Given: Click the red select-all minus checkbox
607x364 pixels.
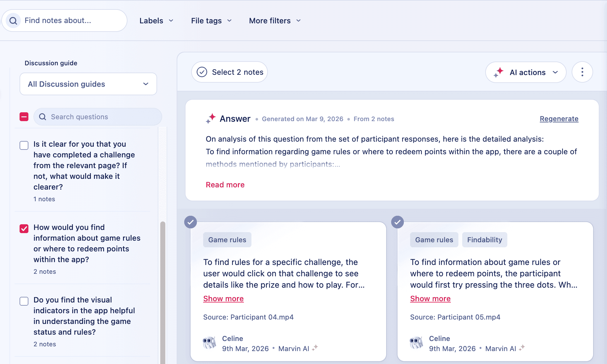Looking at the screenshot, I should coord(24,117).
